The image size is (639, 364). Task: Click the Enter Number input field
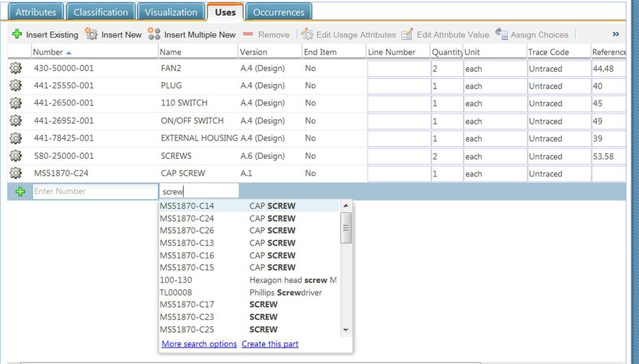pyautogui.click(x=95, y=191)
